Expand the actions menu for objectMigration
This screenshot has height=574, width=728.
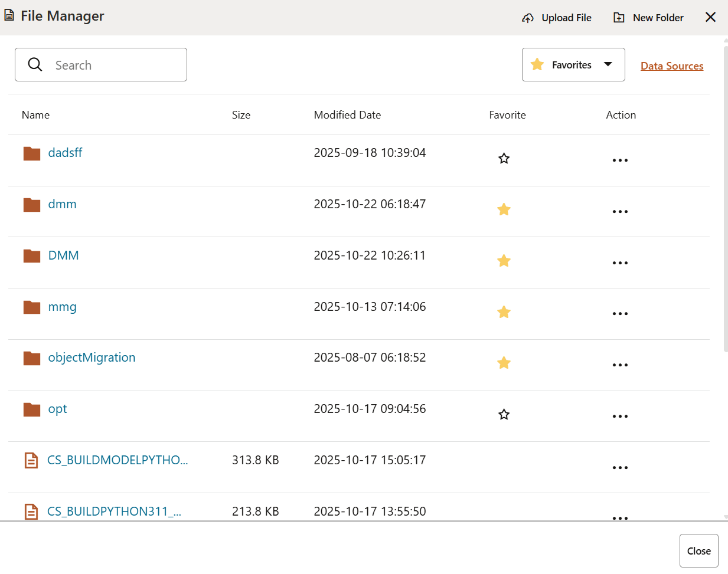click(x=620, y=365)
